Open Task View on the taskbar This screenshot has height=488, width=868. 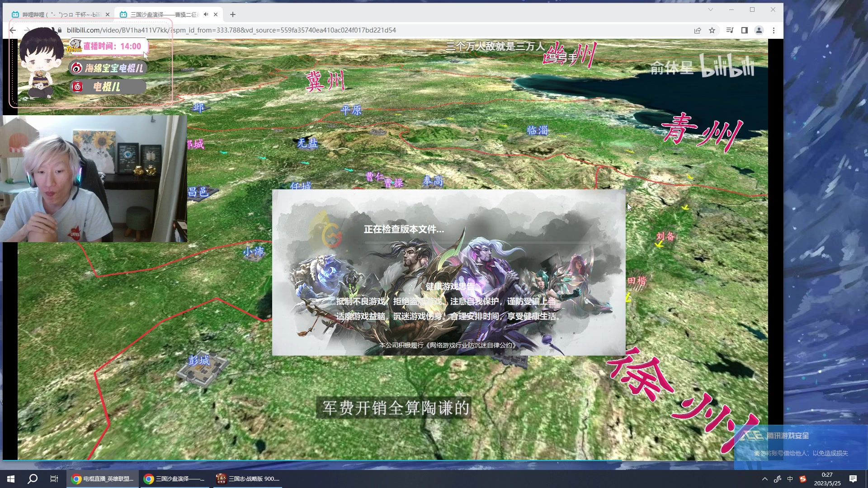coord(54,479)
